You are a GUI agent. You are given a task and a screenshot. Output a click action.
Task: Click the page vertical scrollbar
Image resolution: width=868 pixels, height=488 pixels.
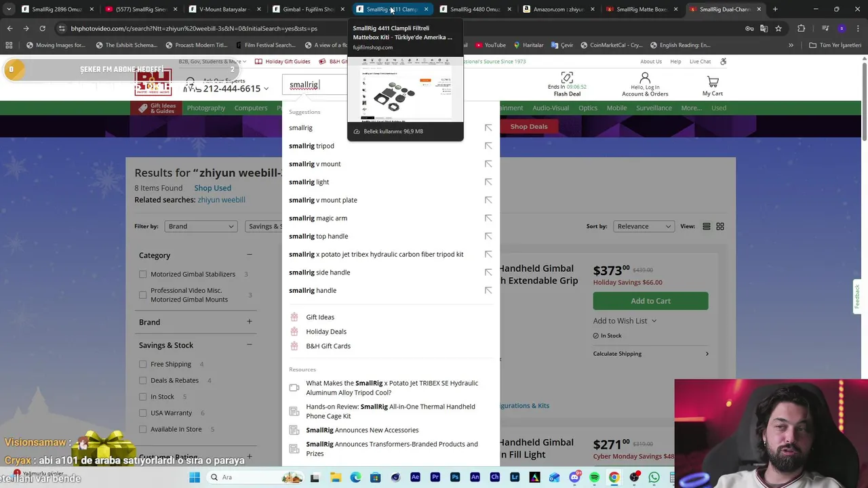[864, 102]
